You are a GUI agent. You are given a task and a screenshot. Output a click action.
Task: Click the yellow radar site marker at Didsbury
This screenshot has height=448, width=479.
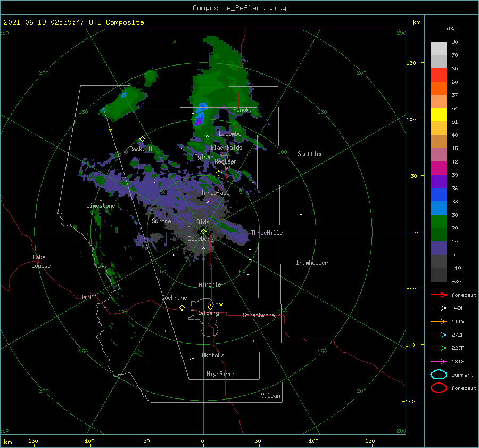pyautogui.click(x=203, y=232)
